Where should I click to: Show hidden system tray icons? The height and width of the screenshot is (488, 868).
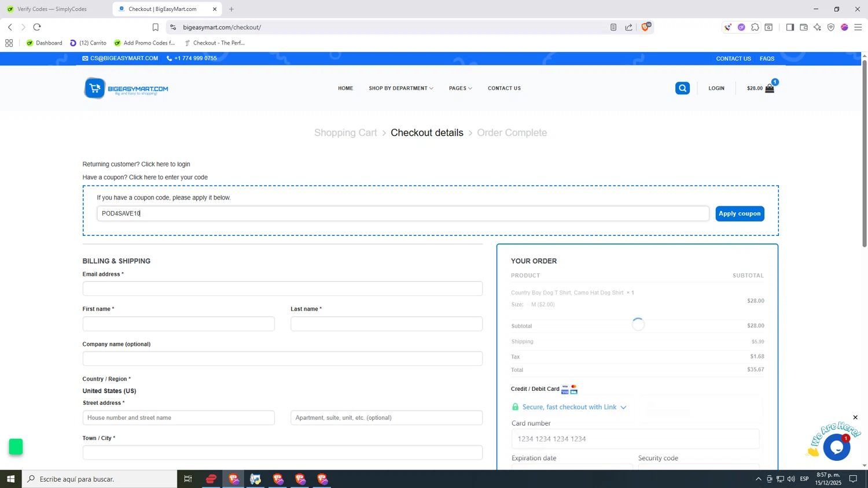pyautogui.click(x=758, y=479)
